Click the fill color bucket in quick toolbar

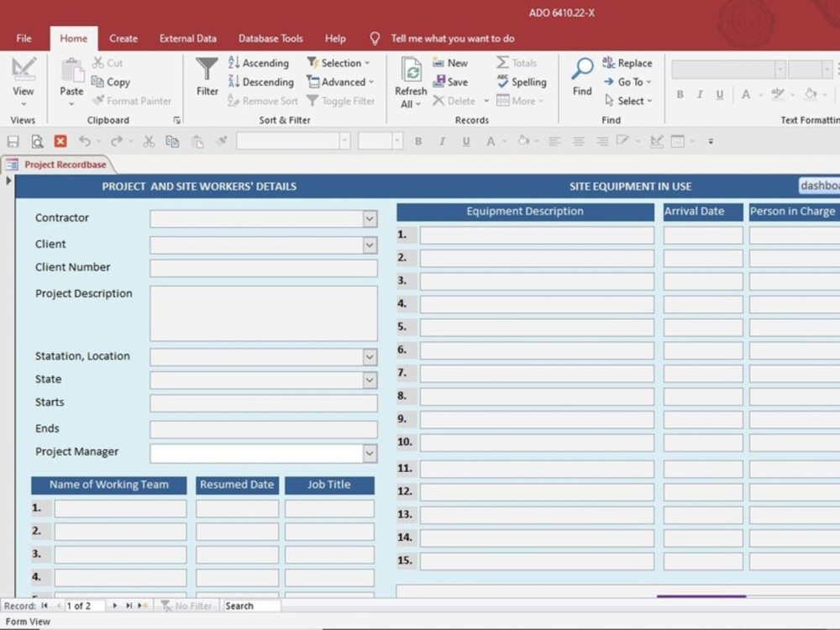click(x=523, y=141)
